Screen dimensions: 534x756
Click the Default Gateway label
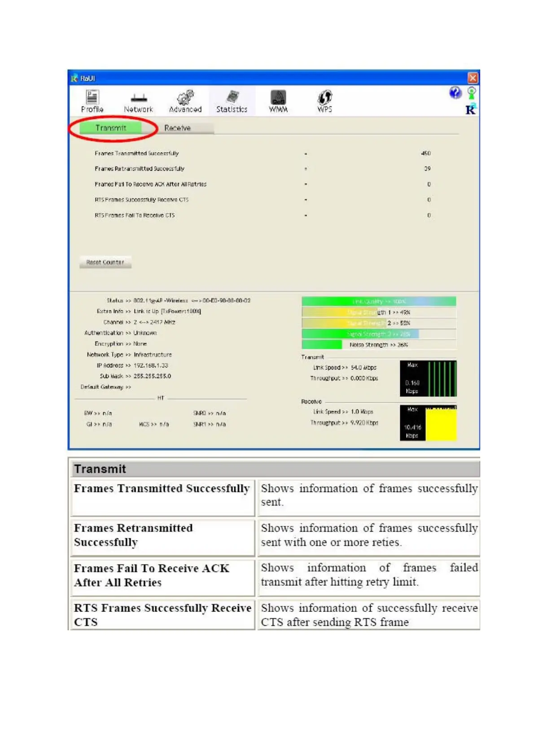point(106,387)
